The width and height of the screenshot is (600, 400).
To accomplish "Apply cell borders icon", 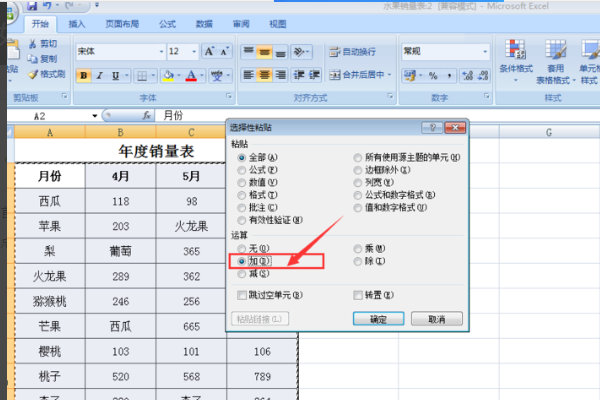I will (142, 76).
